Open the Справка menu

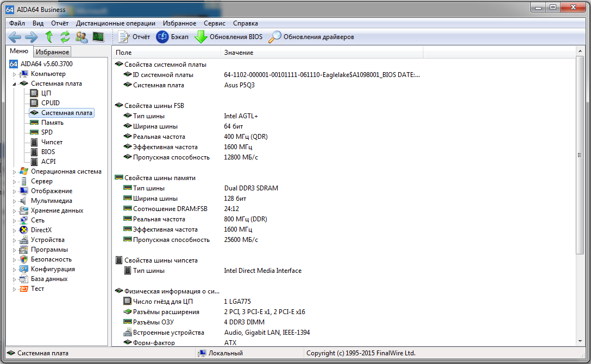pos(246,23)
